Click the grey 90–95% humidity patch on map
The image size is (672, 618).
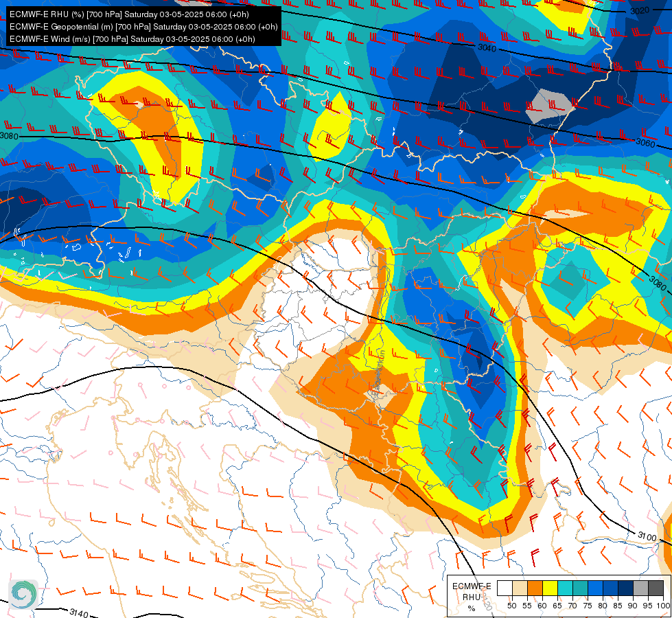coord(549,106)
